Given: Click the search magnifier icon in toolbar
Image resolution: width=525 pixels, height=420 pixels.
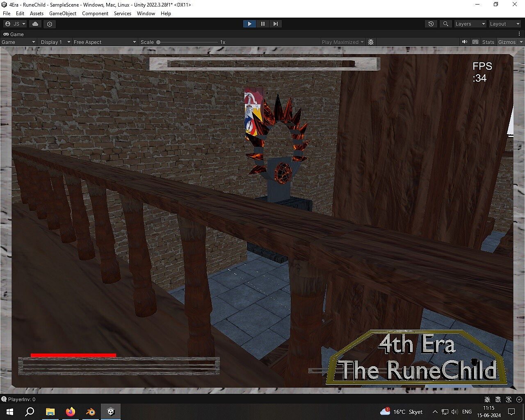Looking at the screenshot, I should (445, 24).
